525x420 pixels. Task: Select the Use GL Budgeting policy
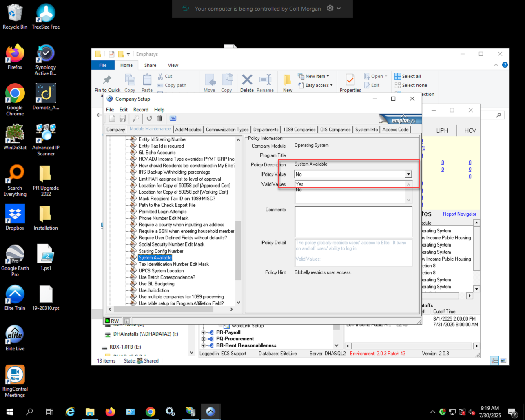click(x=156, y=284)
